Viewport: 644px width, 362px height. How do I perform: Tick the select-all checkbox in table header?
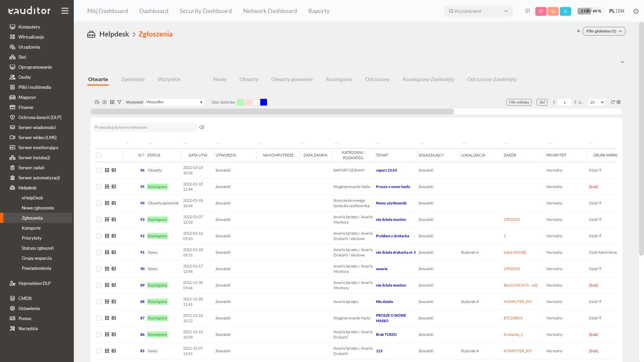[x=99, y=155]
